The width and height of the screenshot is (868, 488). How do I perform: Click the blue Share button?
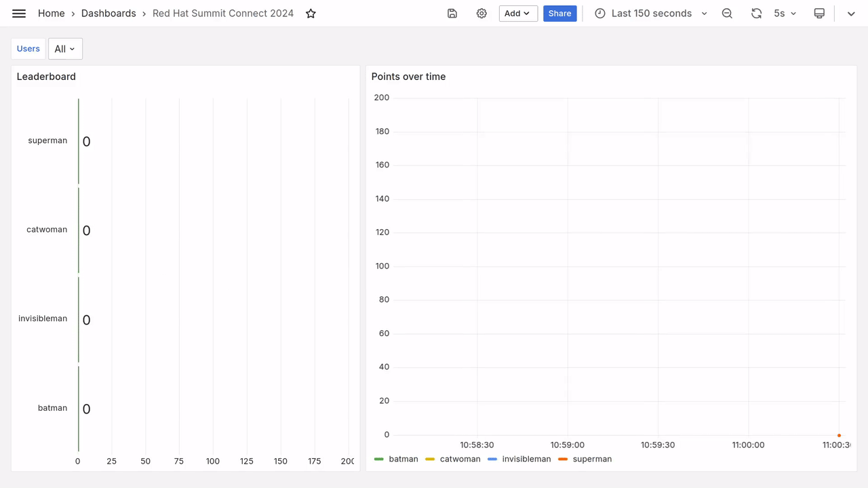(559, 14)
